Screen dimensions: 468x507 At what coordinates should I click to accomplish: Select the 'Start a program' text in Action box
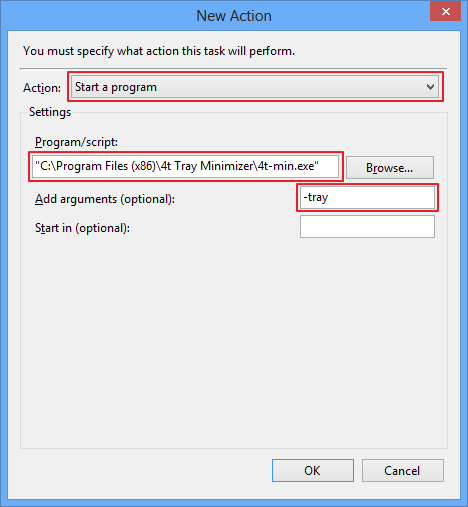116,87
